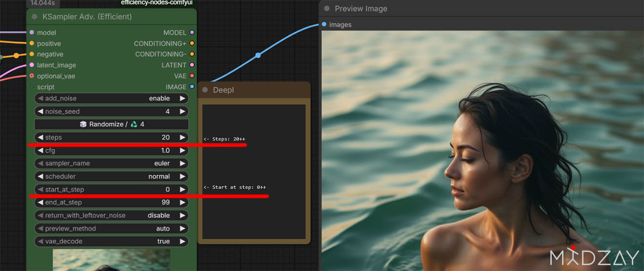644x271 pixels.
Task: Click the images input connector on Preview Image
Action: 324,24
